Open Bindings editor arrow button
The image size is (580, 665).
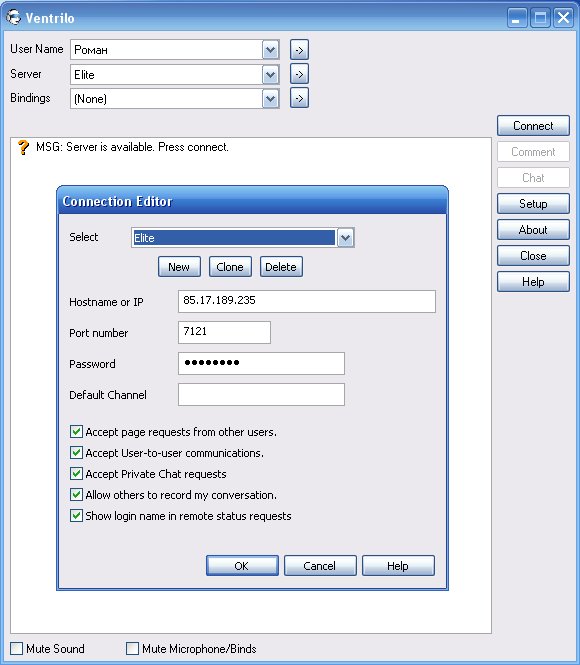pos(299,98)
